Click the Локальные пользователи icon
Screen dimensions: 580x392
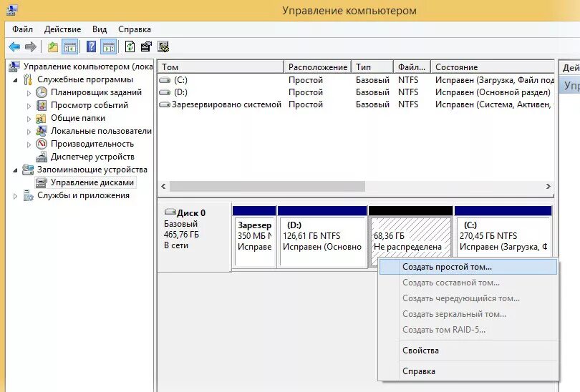click(x=42, y=131)
